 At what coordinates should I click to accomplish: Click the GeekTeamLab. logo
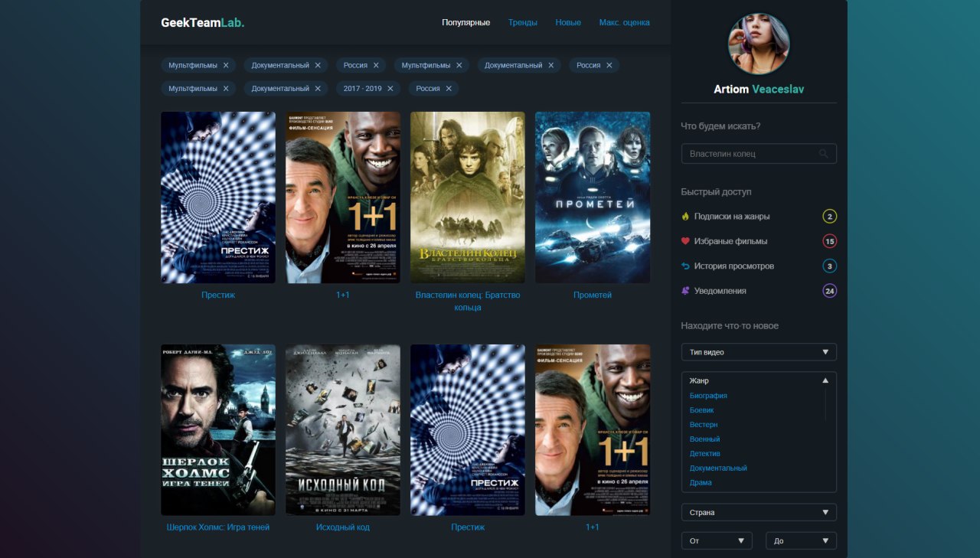pos(203,22)
